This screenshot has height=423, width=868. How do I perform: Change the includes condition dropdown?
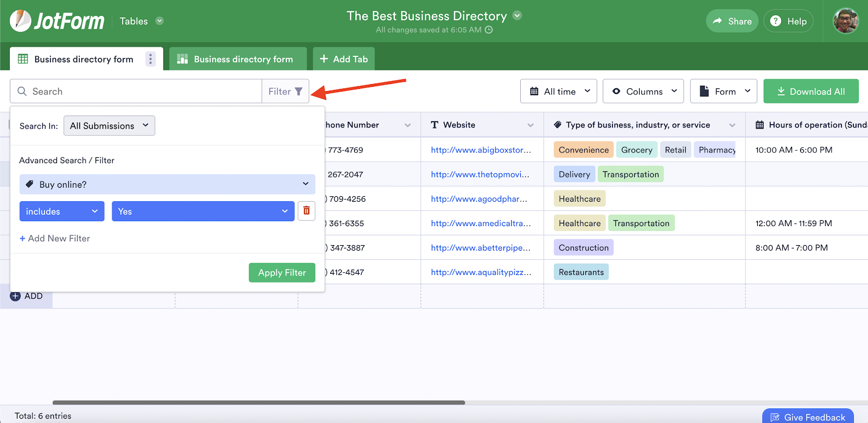click(62, 211)
